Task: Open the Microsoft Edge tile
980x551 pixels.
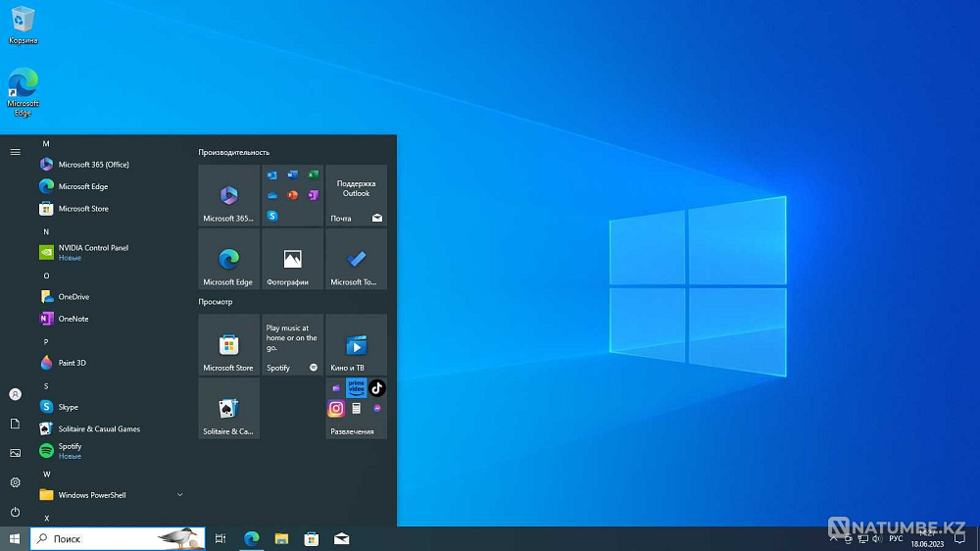Action: 228,259
